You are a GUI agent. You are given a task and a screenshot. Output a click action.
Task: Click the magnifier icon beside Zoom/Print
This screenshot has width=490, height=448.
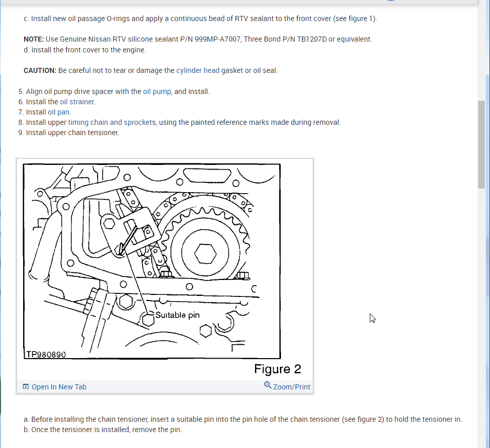268,385
